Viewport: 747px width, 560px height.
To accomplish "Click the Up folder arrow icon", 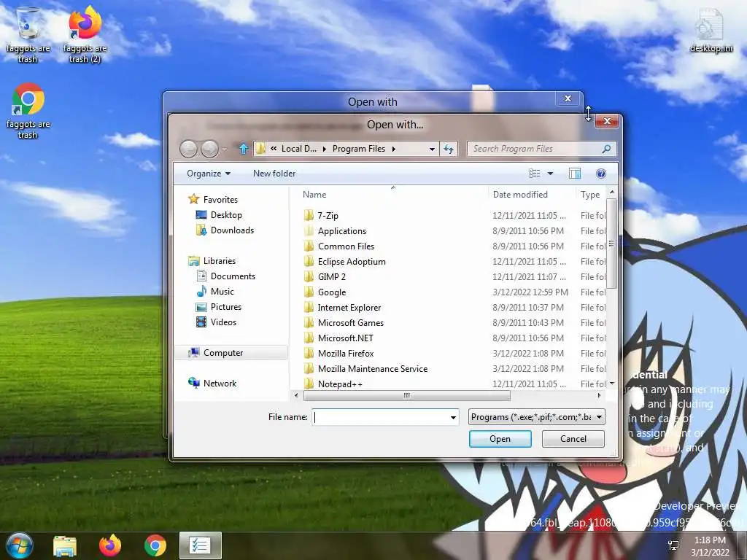I will (244, 149).
